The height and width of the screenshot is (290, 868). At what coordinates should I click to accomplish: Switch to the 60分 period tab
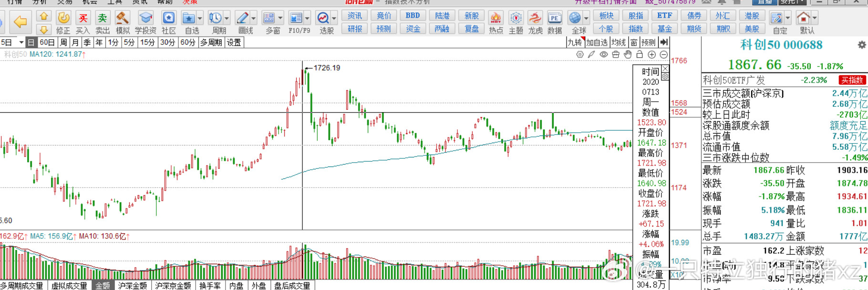click(188, 42)
